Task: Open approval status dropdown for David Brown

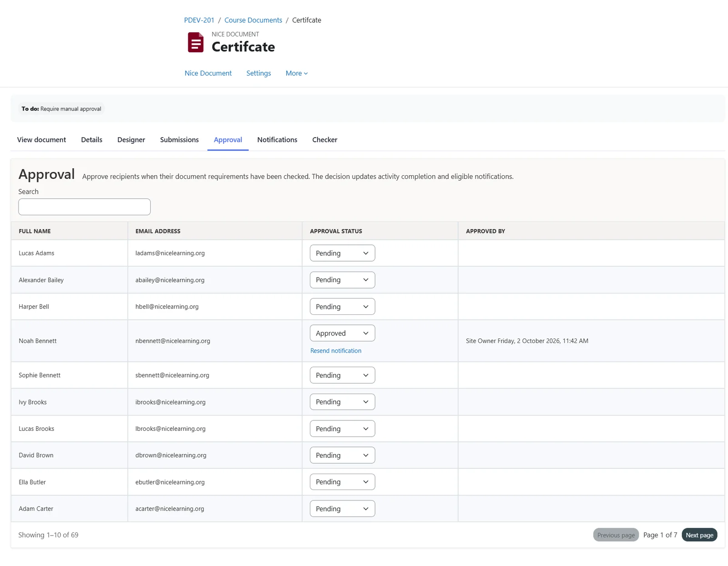Action: click(x=342, y=455)
